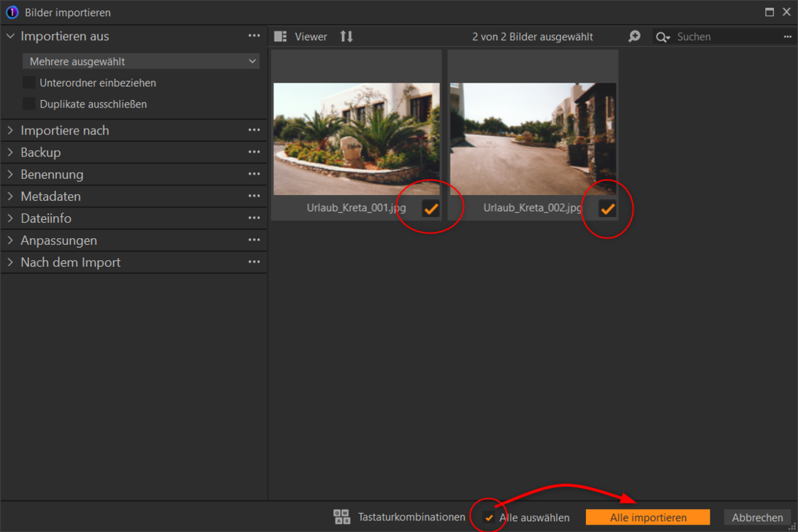Select the Urlaub_Kreta_002.jpg thumbnail image
The width and height of the screenshot is (798, 532).
point(533,139)
